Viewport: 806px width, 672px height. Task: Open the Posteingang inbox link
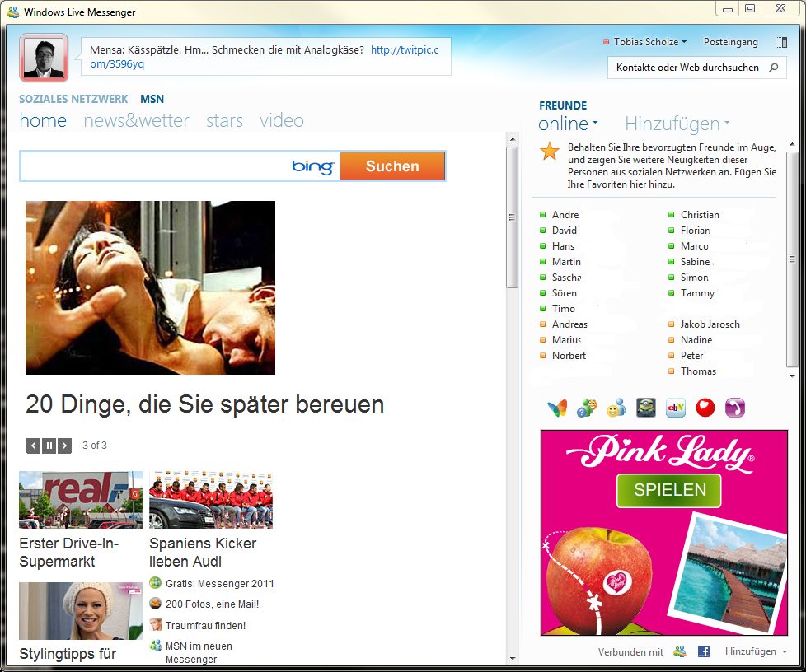[x=730, y=42]
